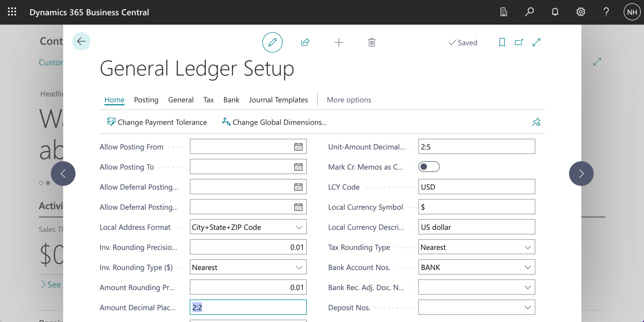Click Change Payment Tolerance action

pos(157,122)
